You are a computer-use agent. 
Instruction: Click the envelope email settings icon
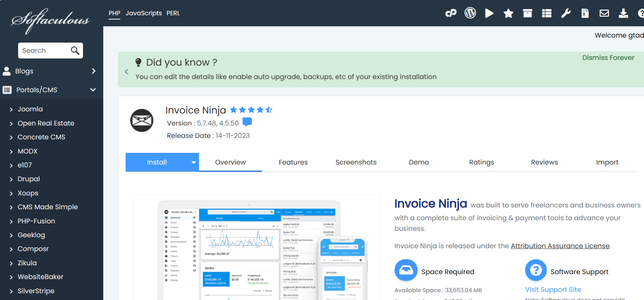(604, 13)
